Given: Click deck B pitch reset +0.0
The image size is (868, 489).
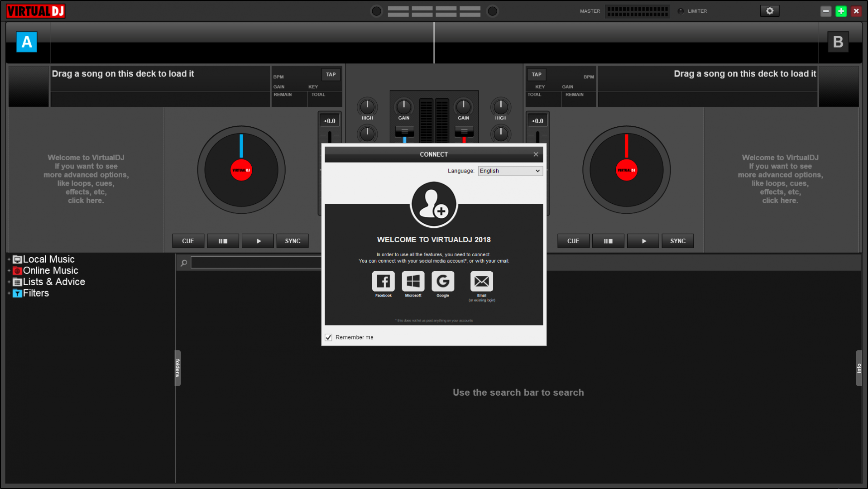Looking at the screenshot, I should (x=537, y=121).
